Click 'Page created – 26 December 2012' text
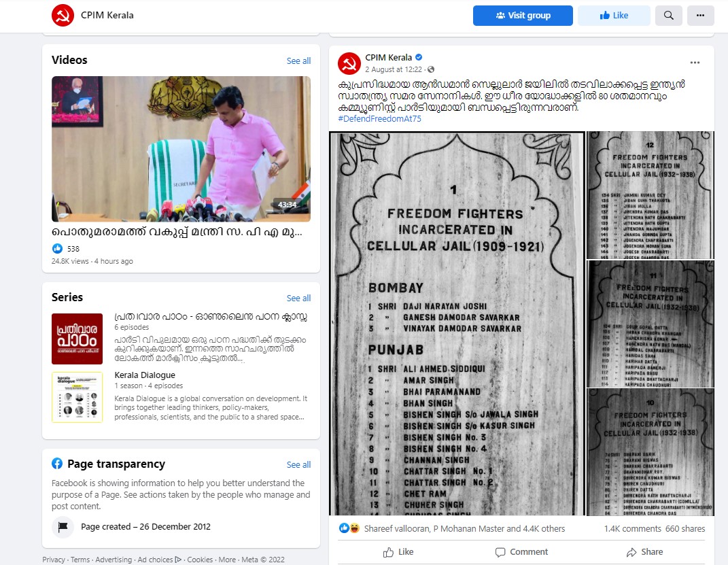The height and width of the screenshot is (565, 728). [145, 527]
